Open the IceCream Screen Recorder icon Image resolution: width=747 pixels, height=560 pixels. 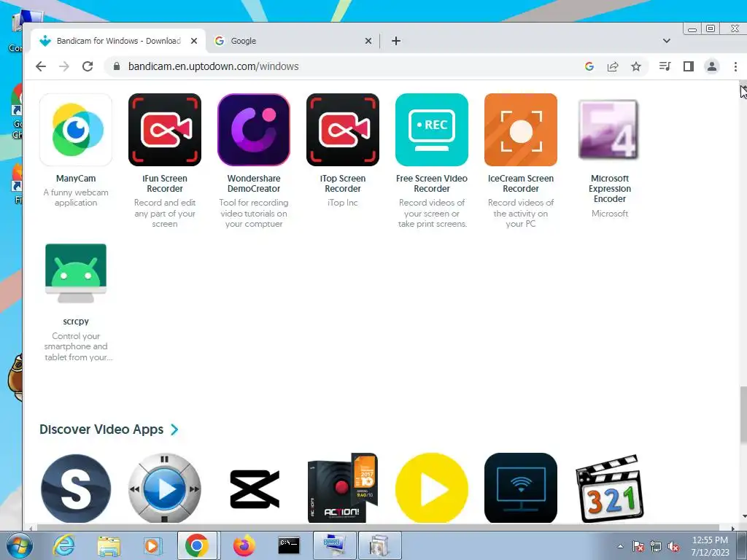[521, 130]
